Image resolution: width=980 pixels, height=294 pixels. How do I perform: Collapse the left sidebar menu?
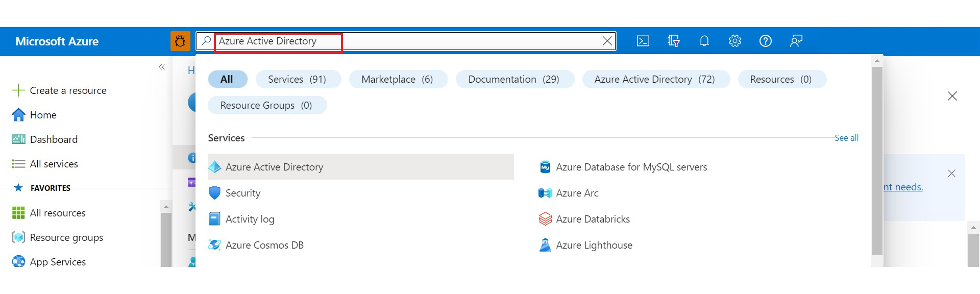pyautogui.click(x=162, y=67)
